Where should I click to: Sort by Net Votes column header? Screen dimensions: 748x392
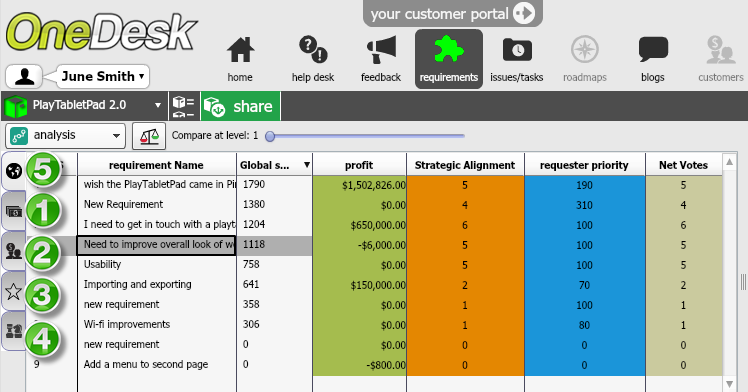pos(684,165)
